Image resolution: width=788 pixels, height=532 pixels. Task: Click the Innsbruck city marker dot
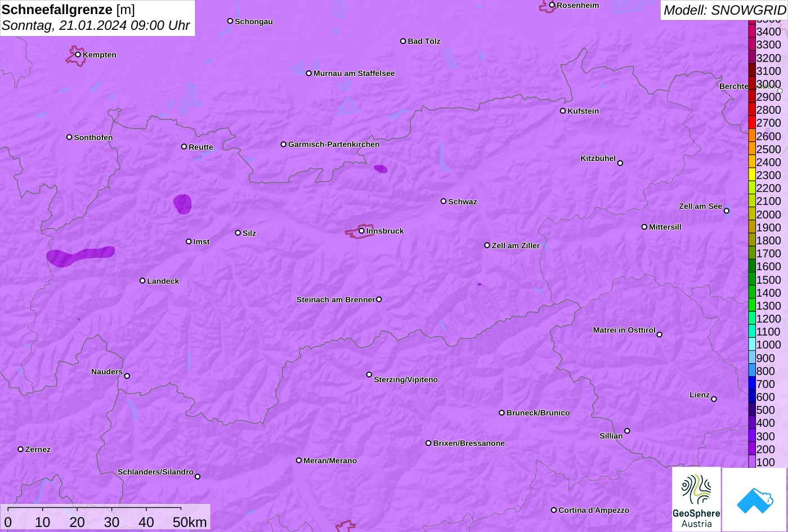pos(362,231)
